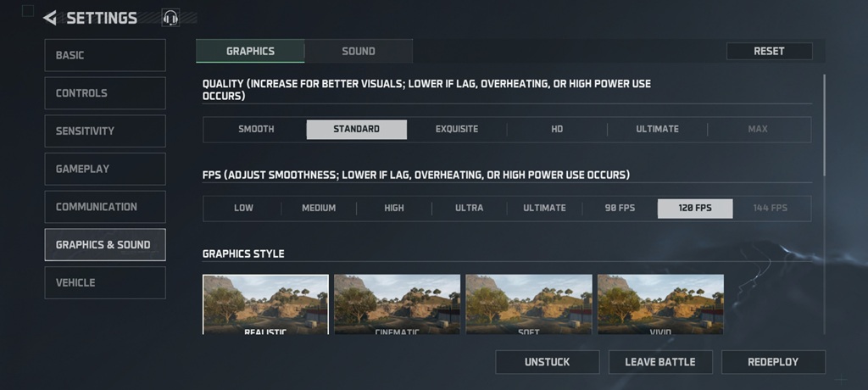
Task: Open the Vehicle settings category
Action: [105, 282]
